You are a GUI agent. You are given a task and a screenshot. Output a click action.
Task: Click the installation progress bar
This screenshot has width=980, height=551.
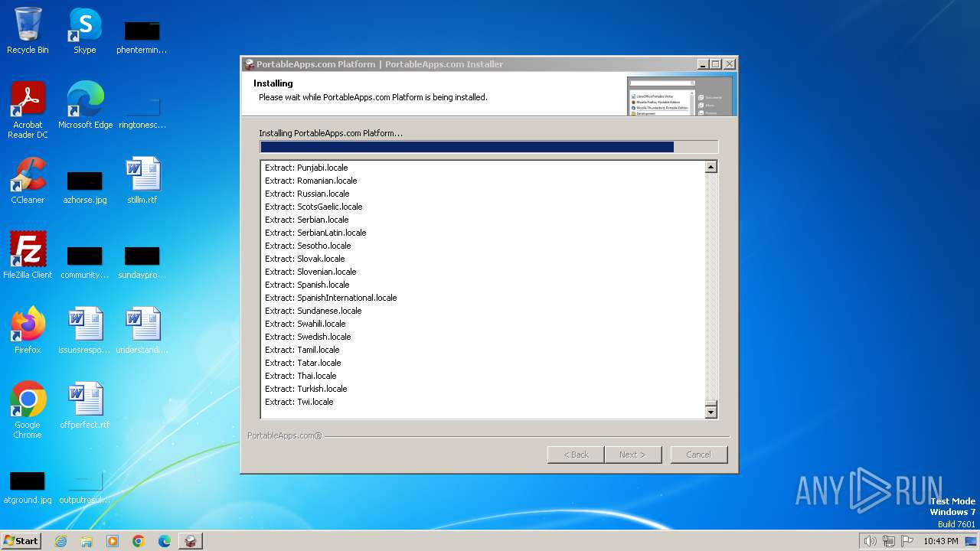489,147
